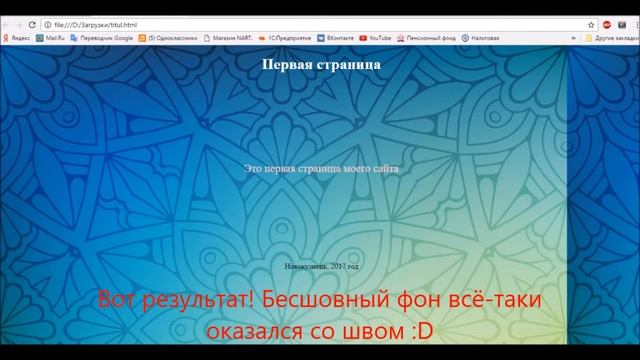Open the Mail.Ru bookmark
Image resolution: width=640 pixels, height=360 pixels.
(50, 38)
